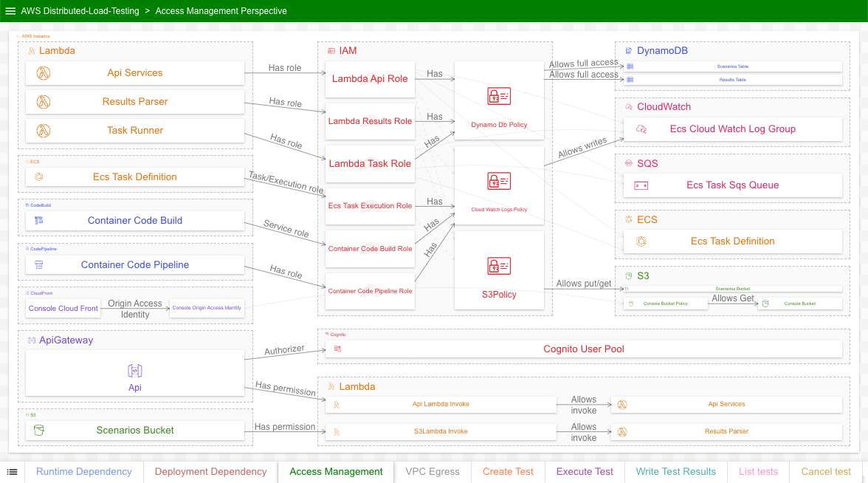This screenshot has height=483, width=868.
Task: Click the Allows writes edge label
Action: tap(582, 148)
